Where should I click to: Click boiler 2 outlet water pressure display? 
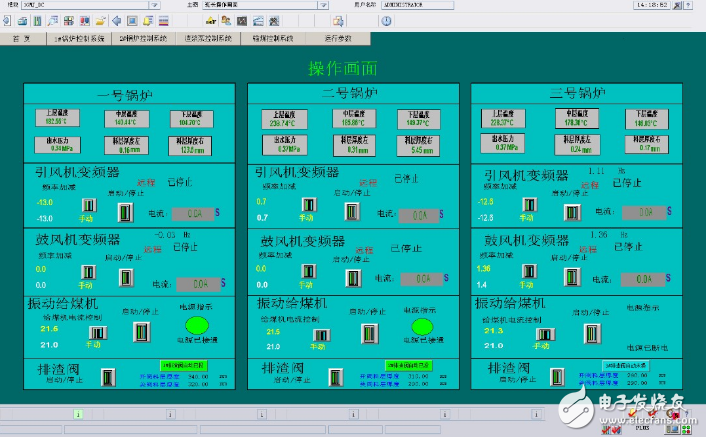pos(280,146)
